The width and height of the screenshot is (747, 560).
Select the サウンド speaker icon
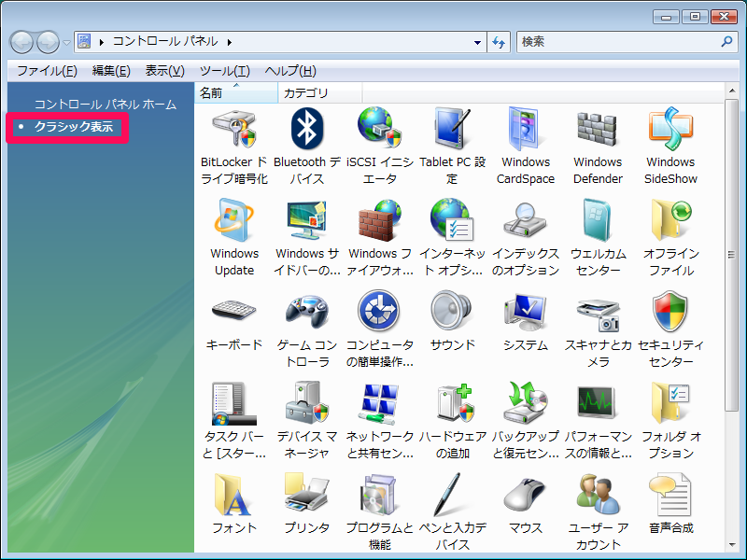[452, 313]
